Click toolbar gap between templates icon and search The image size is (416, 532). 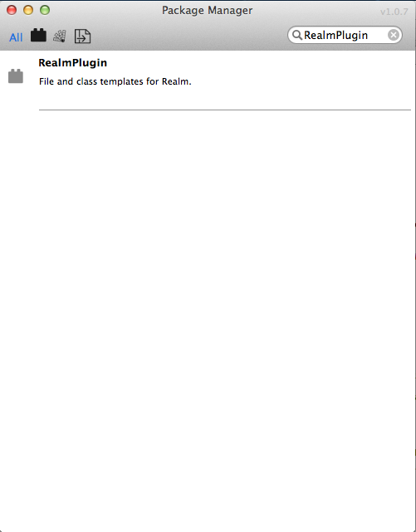[x=188, y=36]
